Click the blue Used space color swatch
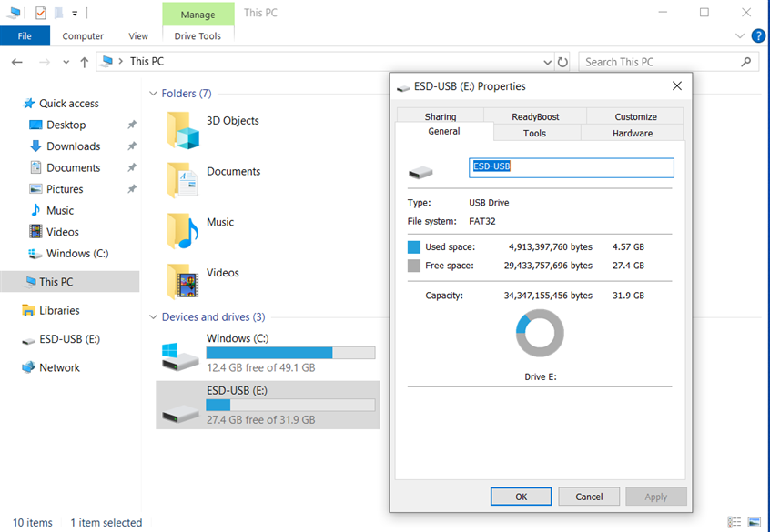 click(x=414, y=246)
